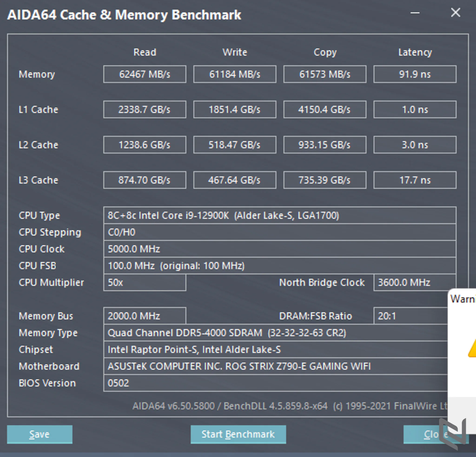Select the L2 Cache Copy value 933.15 GB/s
Image resolution: width=476 pixels, height=457 pixels.
[x=325, y=145]
